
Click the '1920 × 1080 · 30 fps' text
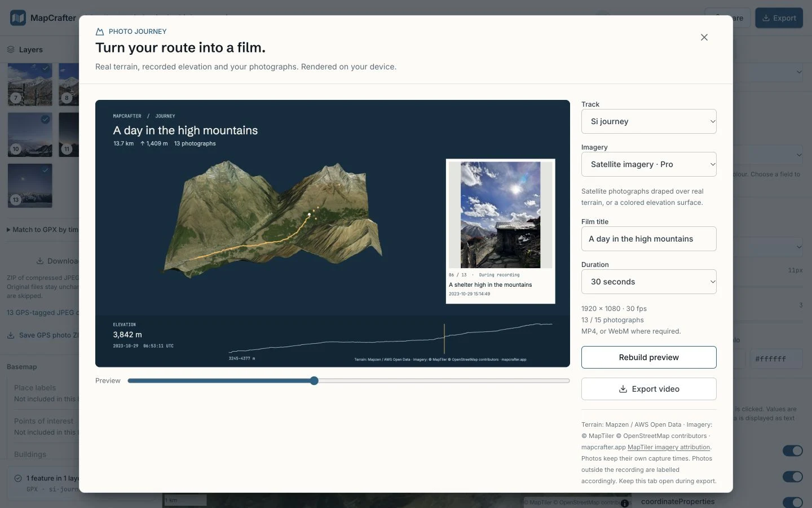614,309
